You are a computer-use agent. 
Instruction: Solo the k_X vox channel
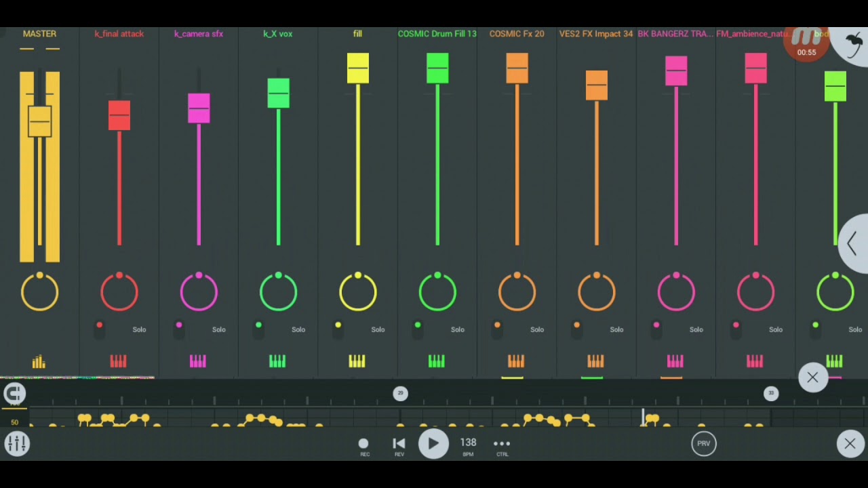click(298, 329)
